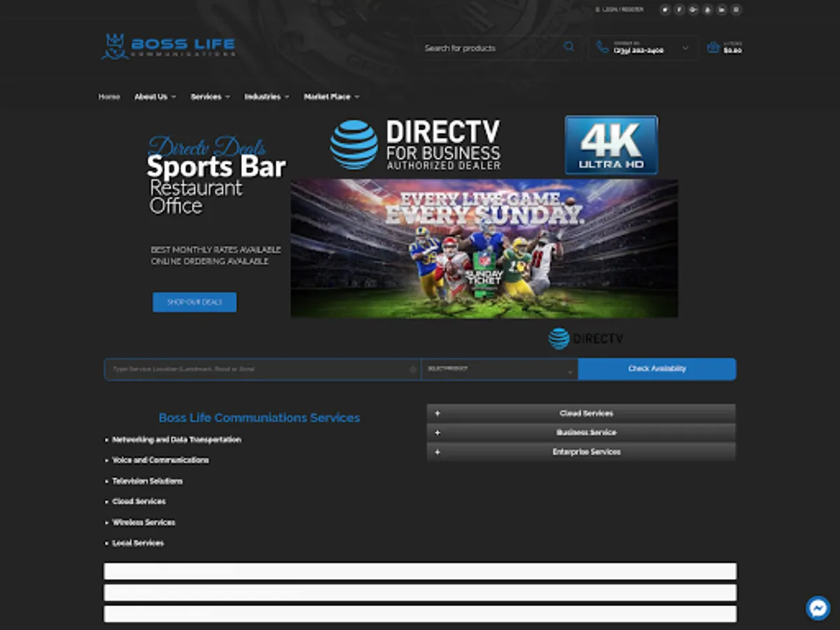This screenshot has height=630, width=840.
Task: Open the Messenger chat bubble
Action: tap(818, 608)
